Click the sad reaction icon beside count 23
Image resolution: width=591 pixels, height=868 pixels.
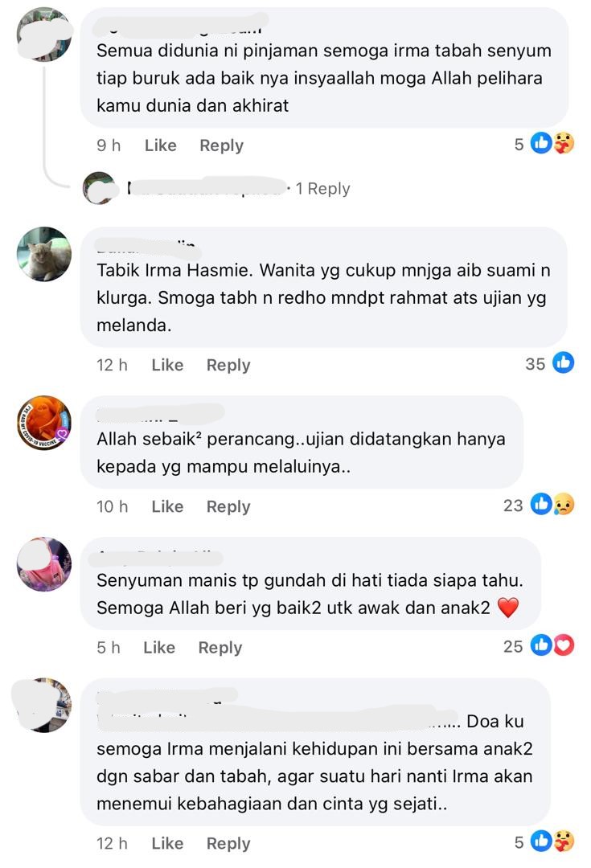[x=564, y=504]
